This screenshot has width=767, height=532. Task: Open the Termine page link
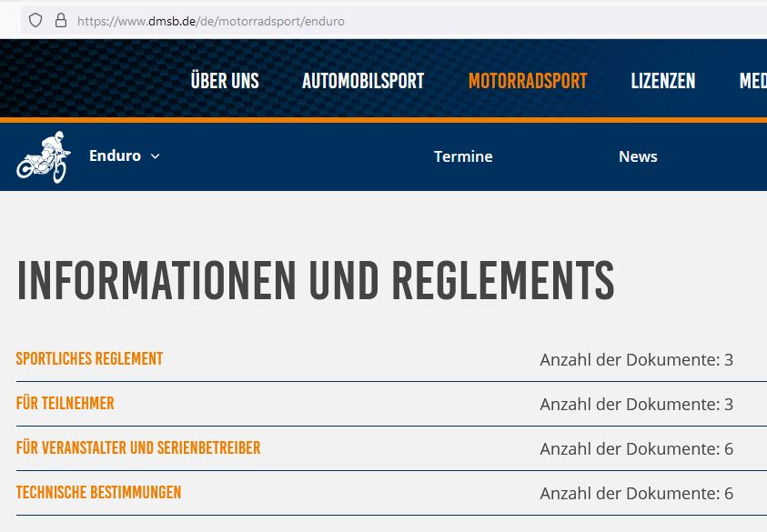click(x=463, y=156)
